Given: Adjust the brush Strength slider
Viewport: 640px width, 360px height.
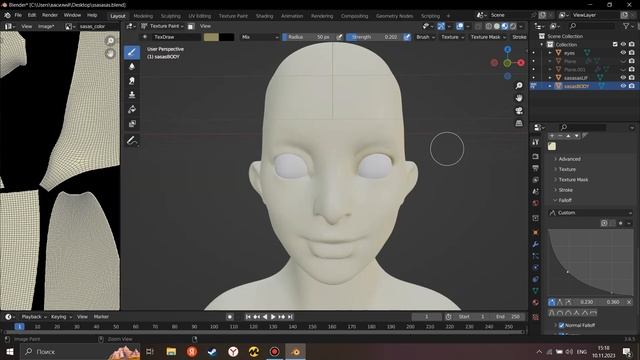Looking at the screenshot, I should [x=374, y=37].
